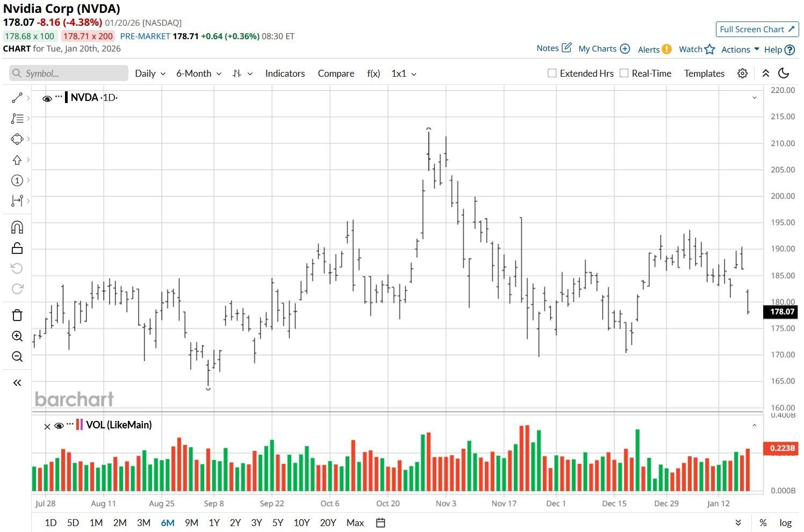The height and width of the screenshot is (532, 804).
Task: Select the Max range
Action: [x=355, y=523]
